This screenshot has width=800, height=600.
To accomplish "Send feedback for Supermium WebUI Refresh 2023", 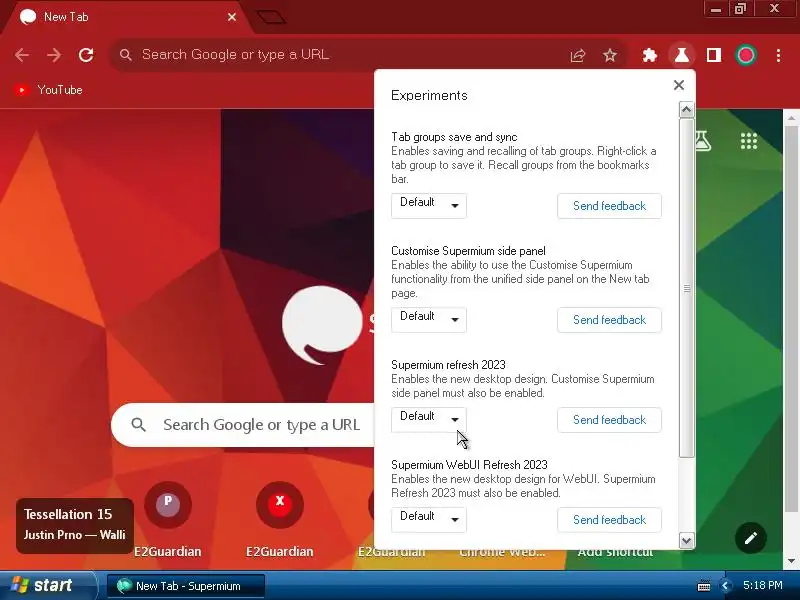I will tap(609, 519).
